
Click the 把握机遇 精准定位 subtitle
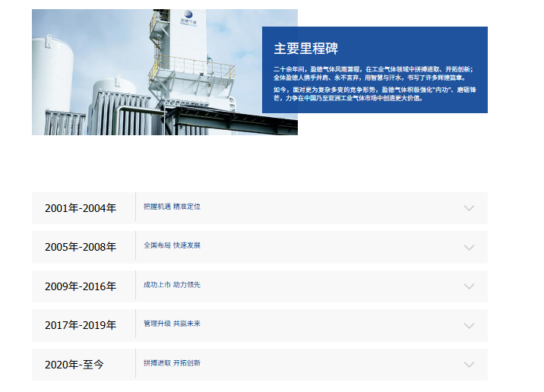point(172,207)
